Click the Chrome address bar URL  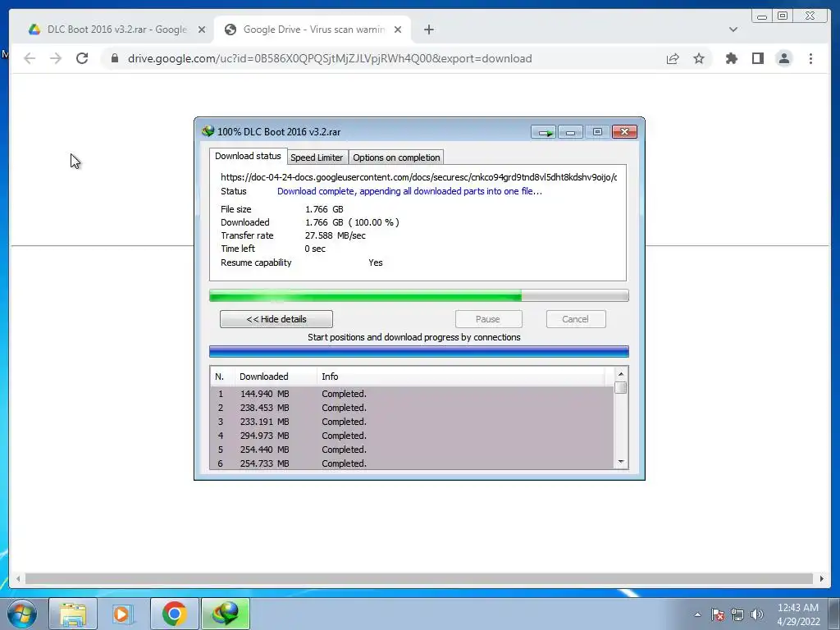330,58
